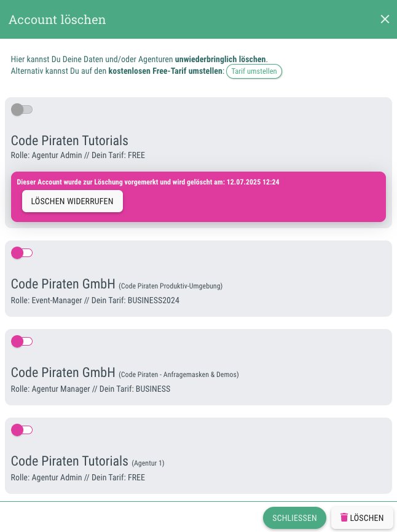Screen dimensions: 397x532
Task: Close the Account löschen dialog with X
Action: pyautogui.click(x=385, y=19)
